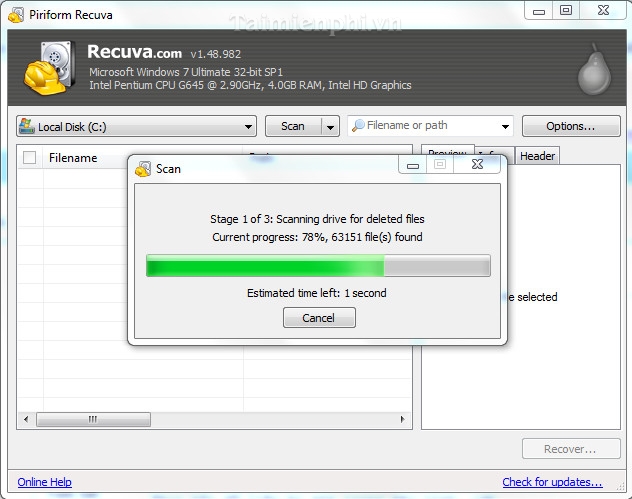Click the Local Disk drive icon

tap(27, 127)
